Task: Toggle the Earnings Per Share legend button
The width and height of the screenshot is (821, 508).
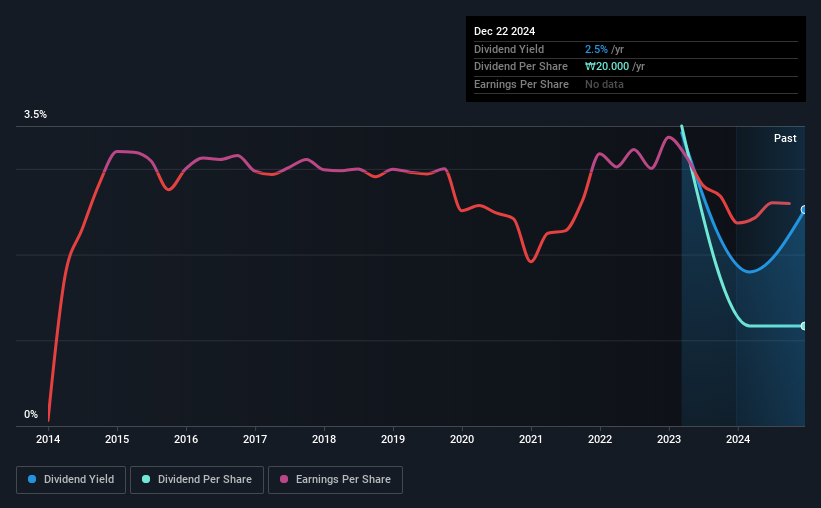Action: 335,480
